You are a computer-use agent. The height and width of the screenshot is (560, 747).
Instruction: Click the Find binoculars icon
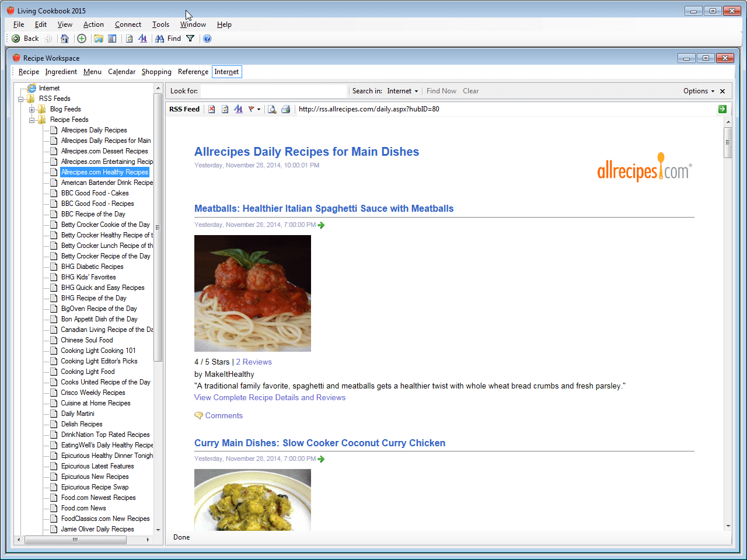(159, 38)
